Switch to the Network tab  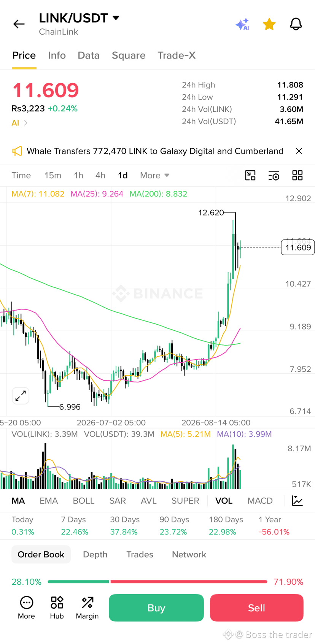tap(189, 554)
